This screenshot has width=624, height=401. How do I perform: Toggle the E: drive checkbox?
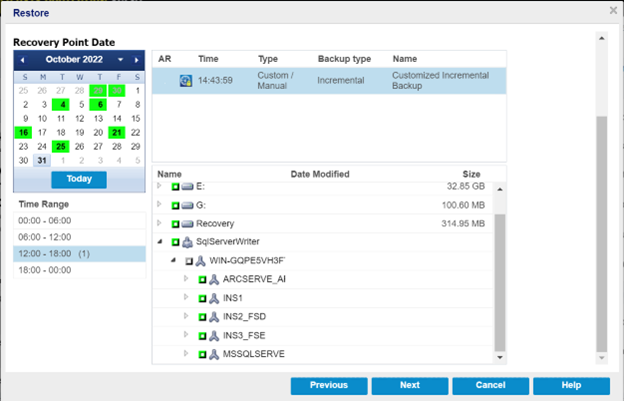pos(176,186)
